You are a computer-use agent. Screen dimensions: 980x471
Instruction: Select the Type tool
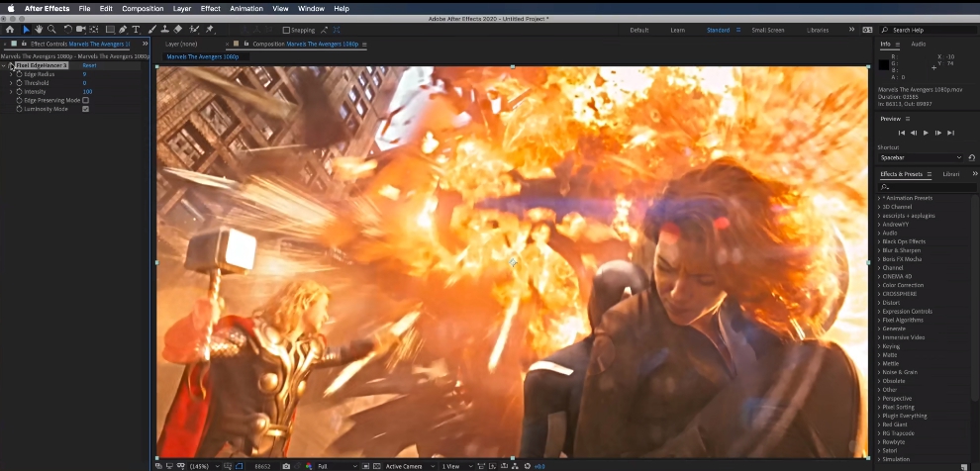[136, 30]
